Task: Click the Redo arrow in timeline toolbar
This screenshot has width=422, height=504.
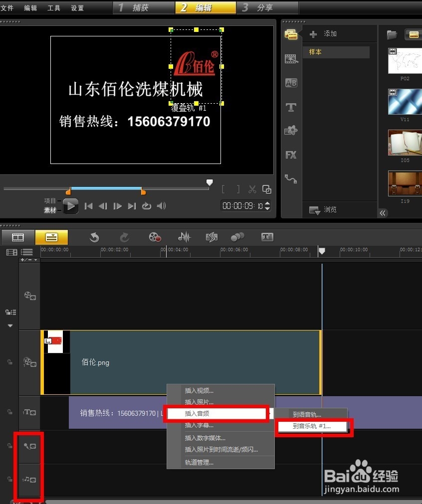Action: click(x=125, y=237)
